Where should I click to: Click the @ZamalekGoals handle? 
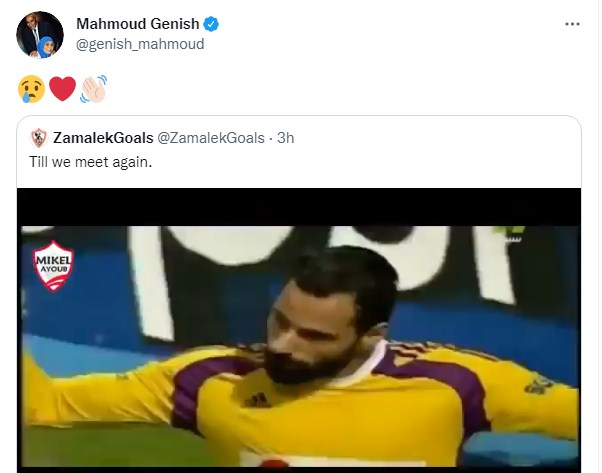click(211, 139)
